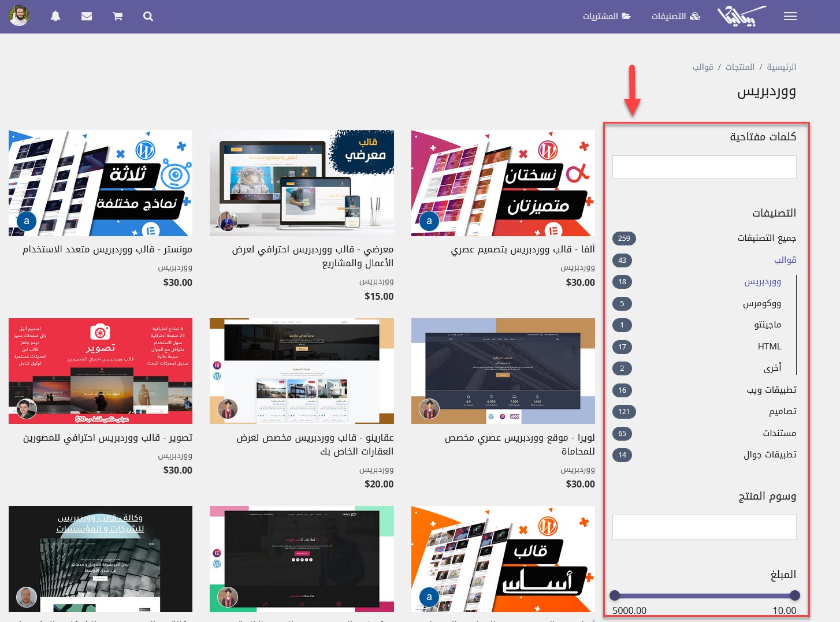Click the كلمات مفتاحية keyword input field
Viewport: 840px width, 622px height.
[x=704, y=167]
